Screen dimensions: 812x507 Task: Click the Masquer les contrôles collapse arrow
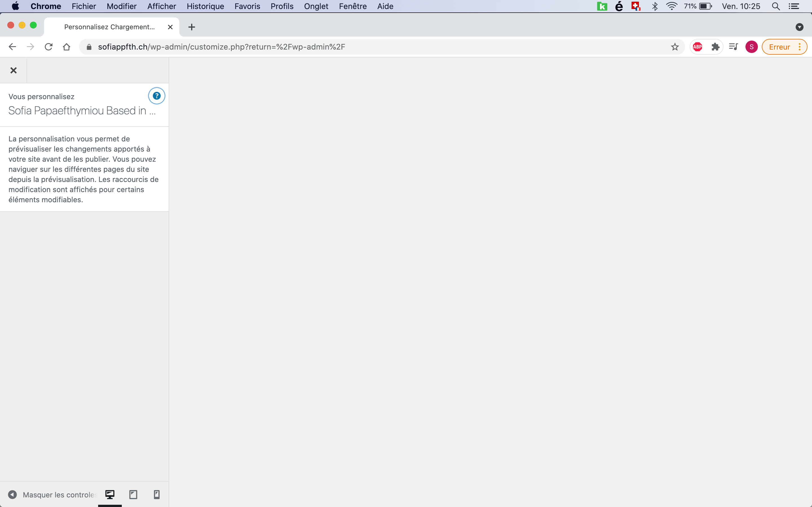(x=12, y=495)
